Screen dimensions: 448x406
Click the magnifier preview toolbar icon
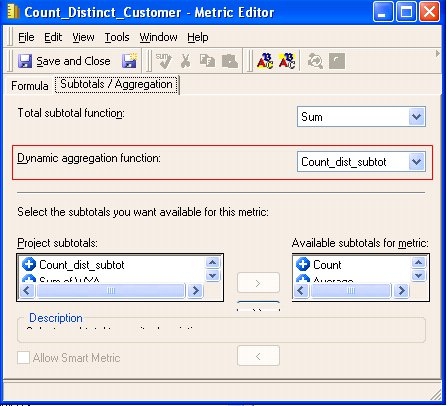tap(315, 61)
